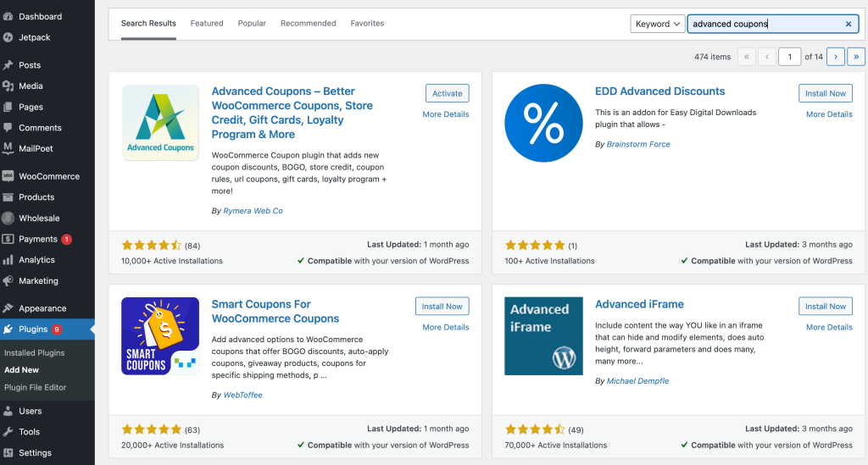This screenshot has height=465, width=868.
Task: Open More Details for Smart Coupons
Action: pyautogui.click(x=446, y=327)
